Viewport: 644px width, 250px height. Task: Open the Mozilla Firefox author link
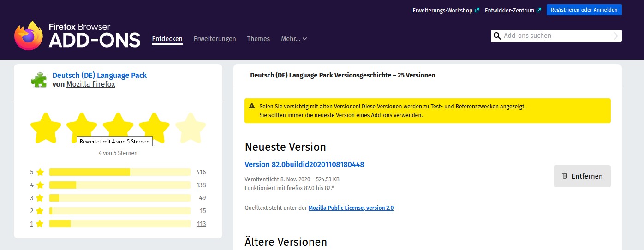point(91,84)
